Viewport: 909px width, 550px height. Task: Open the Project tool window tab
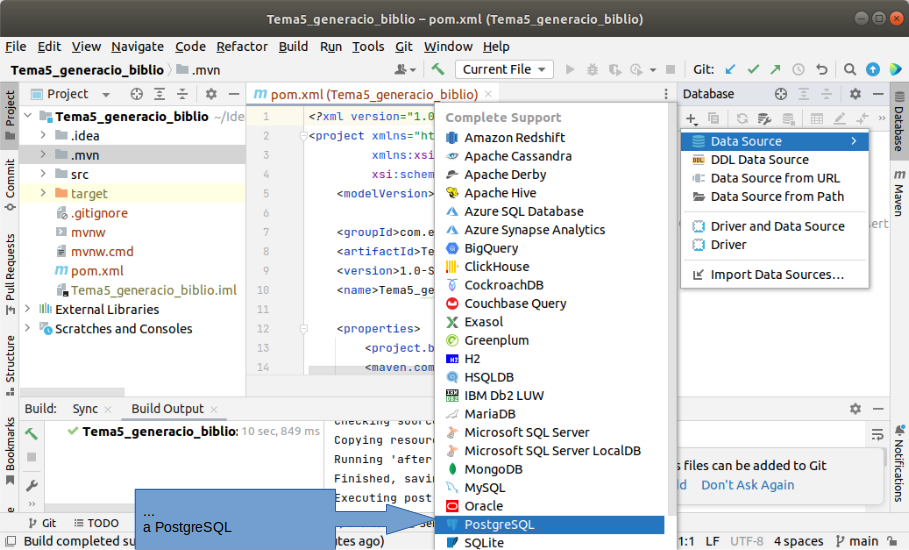(10, 115)
